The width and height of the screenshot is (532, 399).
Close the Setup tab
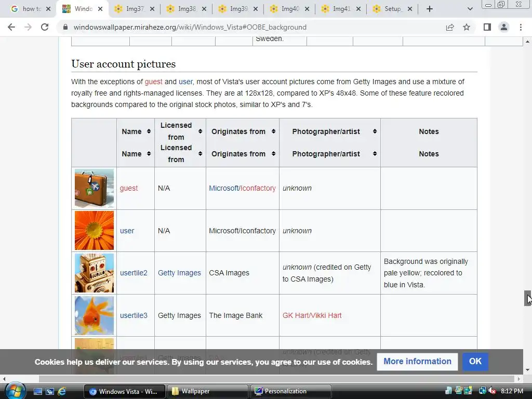(x=410, y=9)
